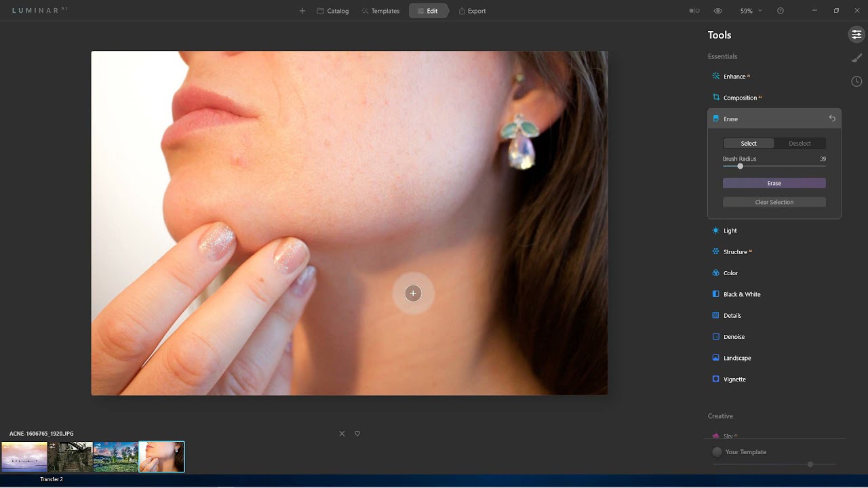Click the help question mark icon
This screenshot has width=868, height=488.
click(781, 11)
